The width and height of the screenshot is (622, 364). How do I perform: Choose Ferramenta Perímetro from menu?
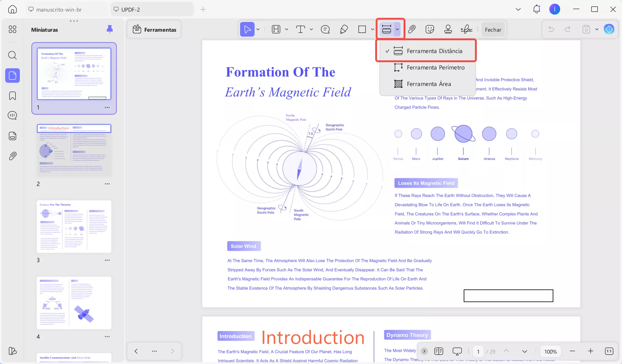(435, 67)
